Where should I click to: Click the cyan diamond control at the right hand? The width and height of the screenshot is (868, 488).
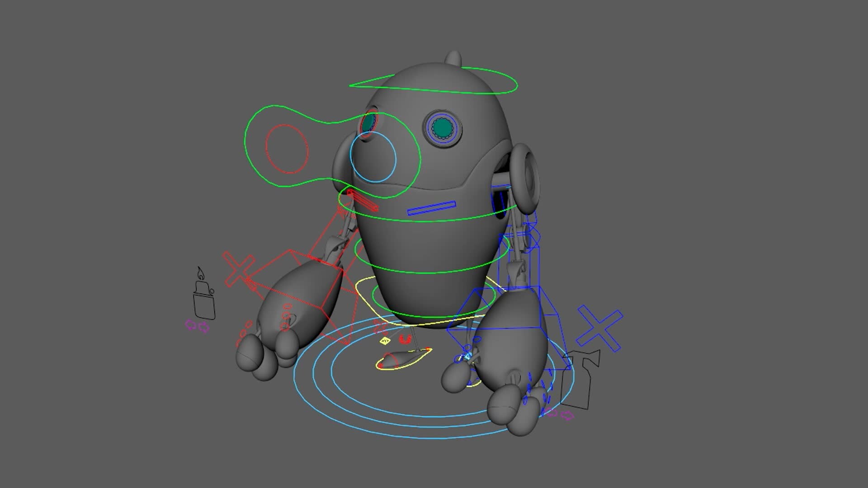pyautogui.click(x=468, y=357)
